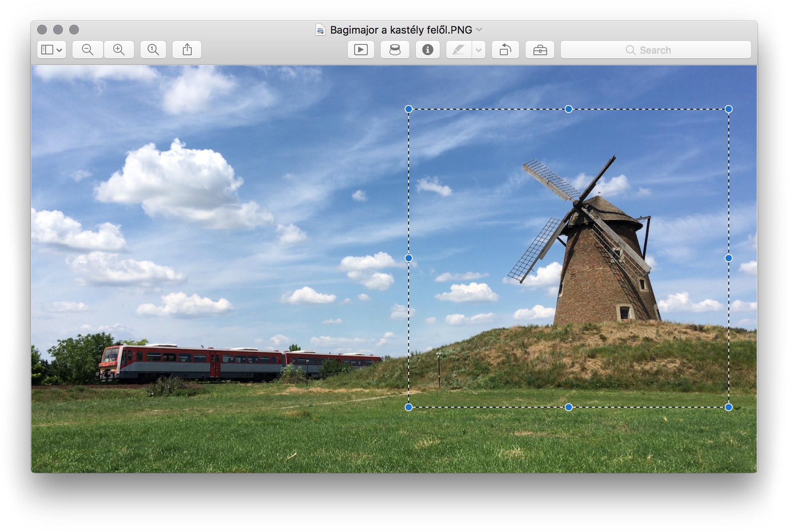Open title dropdown chevron next to file name

click(x=479, y=30)
